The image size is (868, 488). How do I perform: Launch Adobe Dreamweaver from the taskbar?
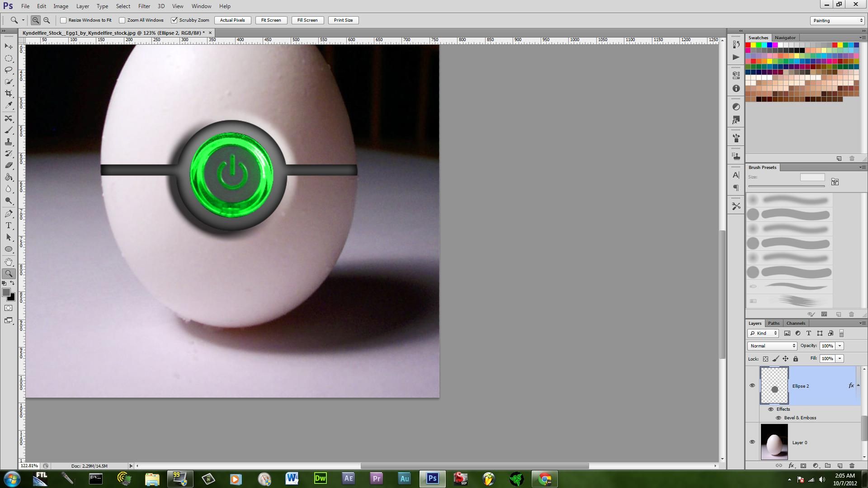coord(320,479)
